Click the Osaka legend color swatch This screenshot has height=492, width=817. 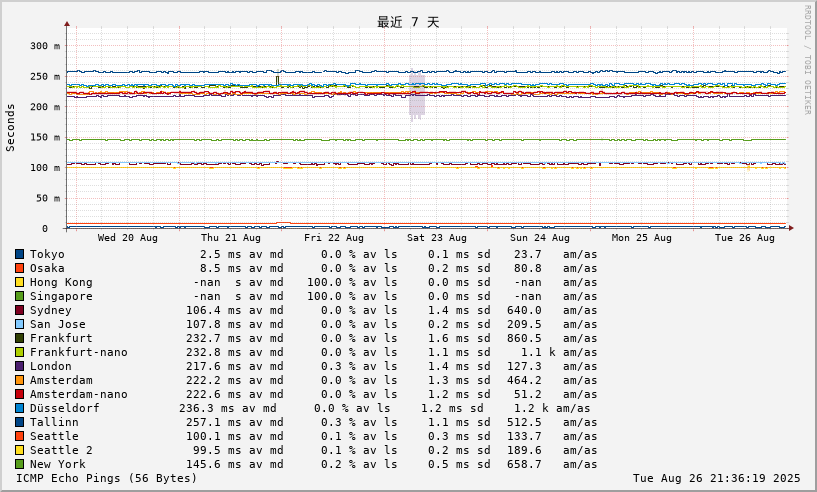(x=19, y=268)
